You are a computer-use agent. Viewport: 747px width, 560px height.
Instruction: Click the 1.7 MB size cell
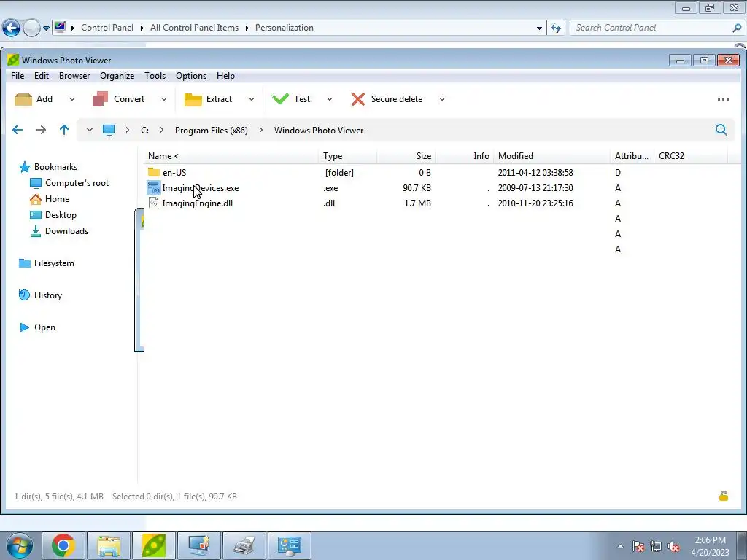417,203
